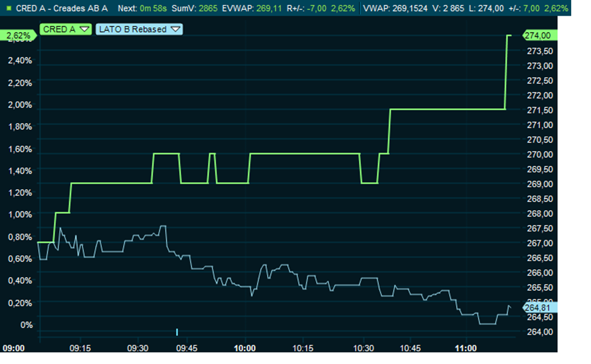Click the 270,00 price axis label
Screen dimensions: 591x364
[540, 154]
